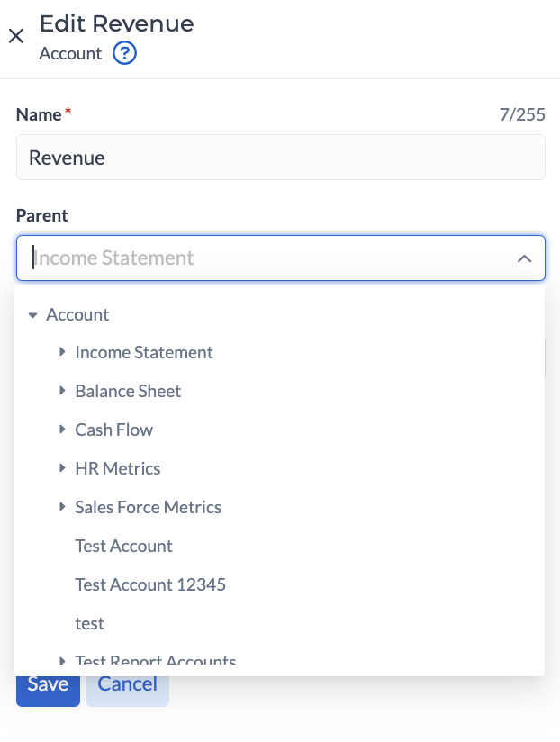This screenshot has width=560, height=742.
Task: Pick Test Account 12345 entry
Action: click(x=150, y=584)
